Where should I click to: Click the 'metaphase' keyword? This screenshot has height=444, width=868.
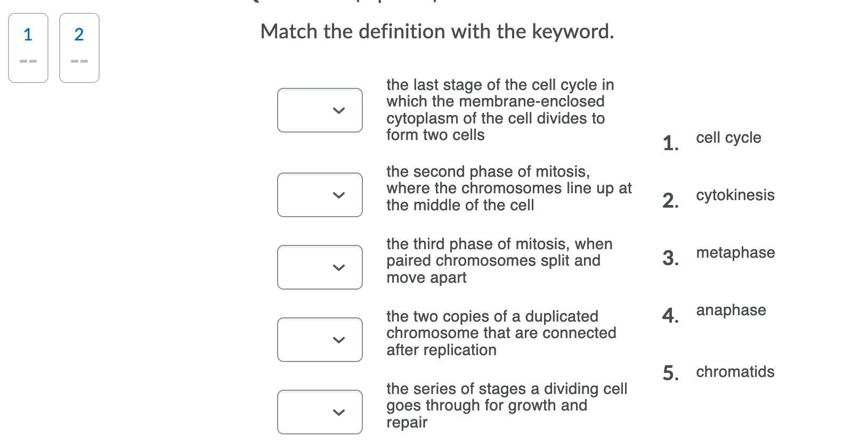(735, 253)
